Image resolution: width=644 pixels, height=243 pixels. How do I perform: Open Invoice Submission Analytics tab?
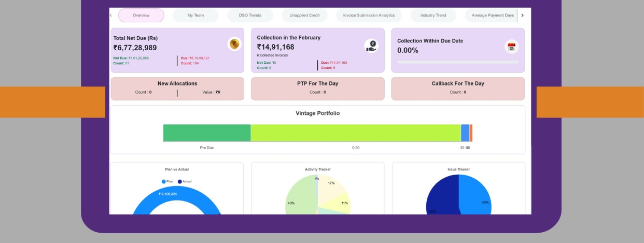point(369,16)
